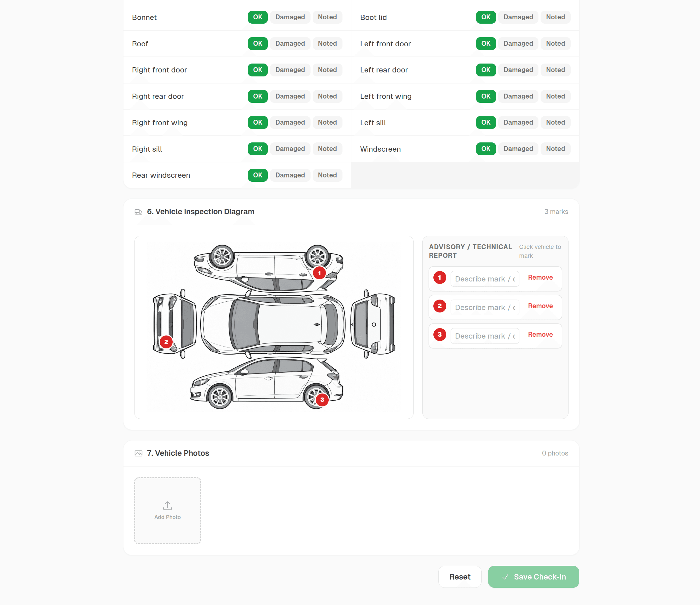Click the upload icon in Add Photo box
Viewport: 700px width, 605px height.
point(168,506)
